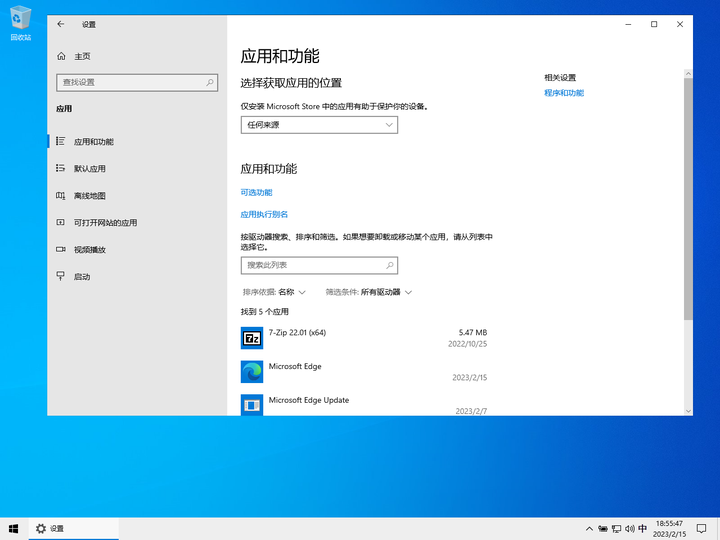This screenshot has height=540, width=720.
Task: Open the 任何来源 source dropdown
Action: (x=319, y=125)
